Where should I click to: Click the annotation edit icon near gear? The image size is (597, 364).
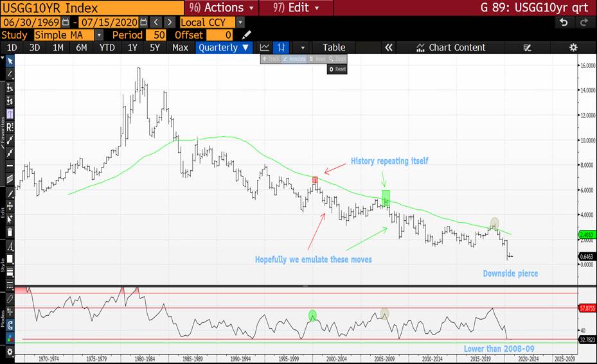pos(528,48)
